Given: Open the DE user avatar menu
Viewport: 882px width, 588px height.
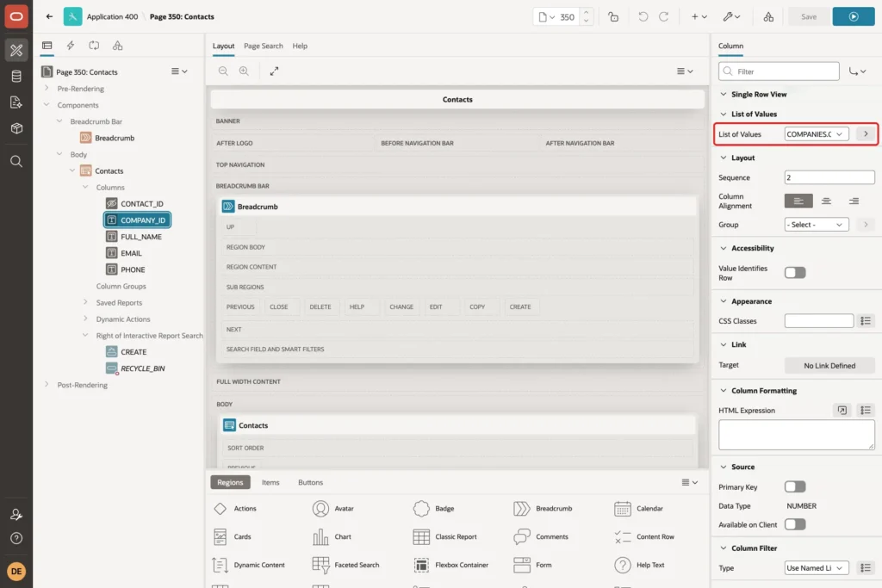Looking at the screenshot, I should [16, 571].
